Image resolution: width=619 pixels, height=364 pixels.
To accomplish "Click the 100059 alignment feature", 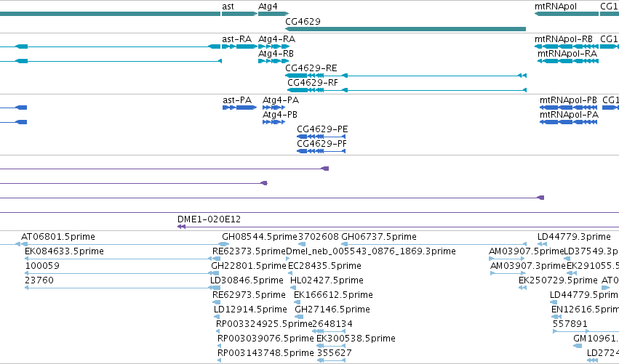I will pyautogui.click(x=119, y=273).
